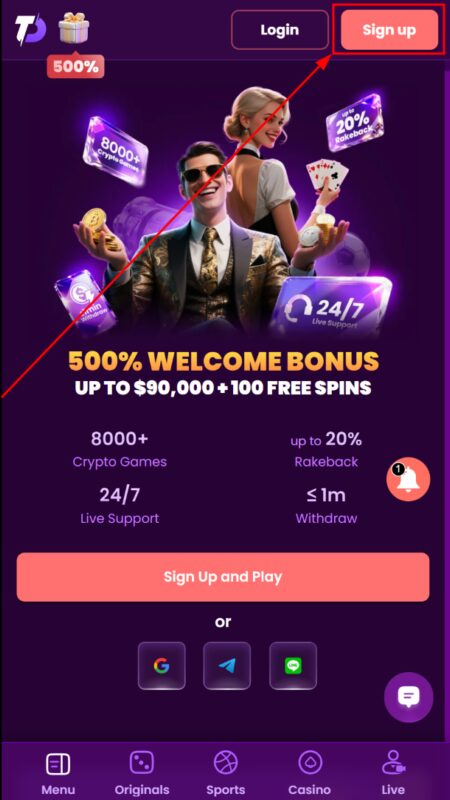
Task: Open the notification bell icon
Action: (408, 479)
